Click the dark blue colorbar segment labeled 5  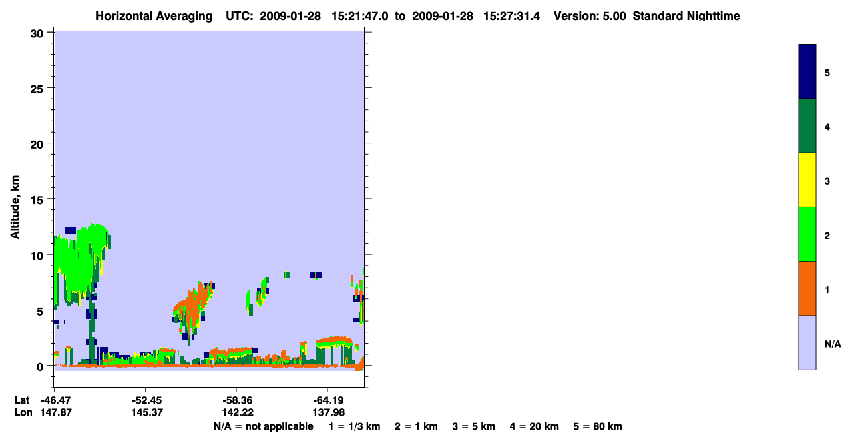(x=807, y=72)
